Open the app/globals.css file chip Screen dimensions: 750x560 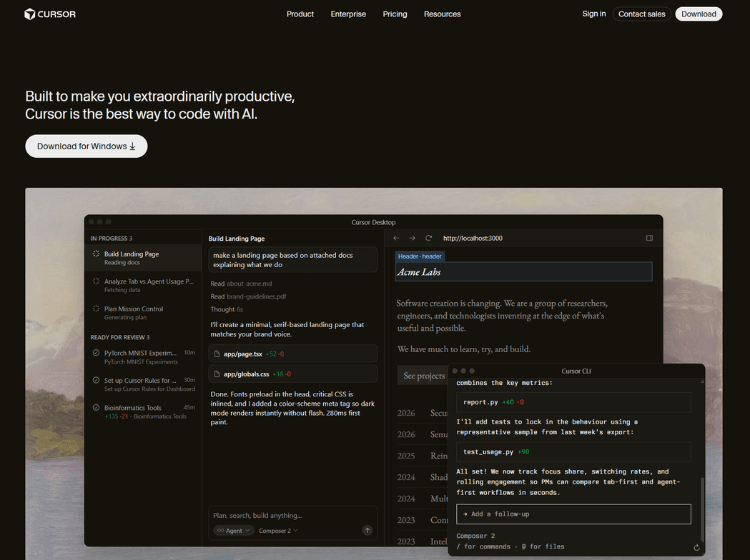click(293, 374)
